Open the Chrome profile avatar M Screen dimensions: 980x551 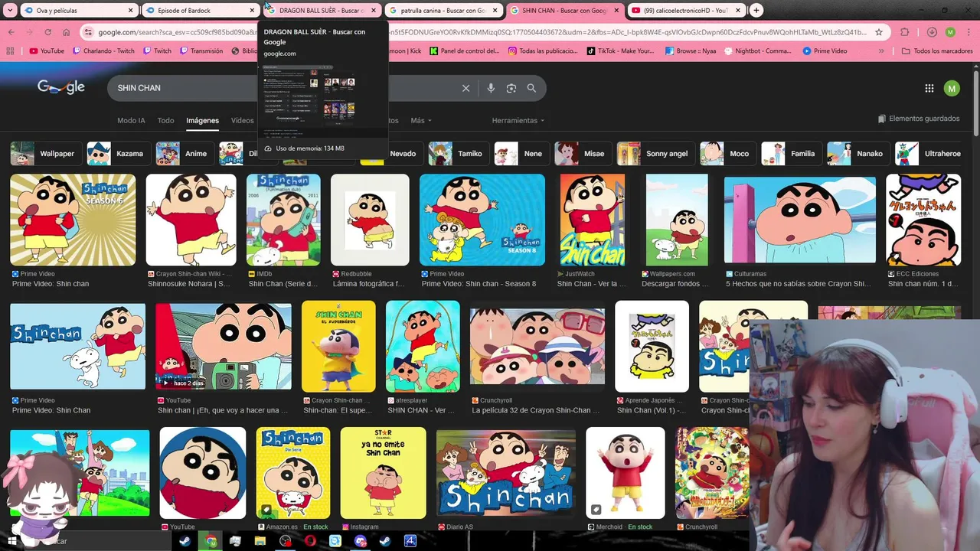click(950, 32)
